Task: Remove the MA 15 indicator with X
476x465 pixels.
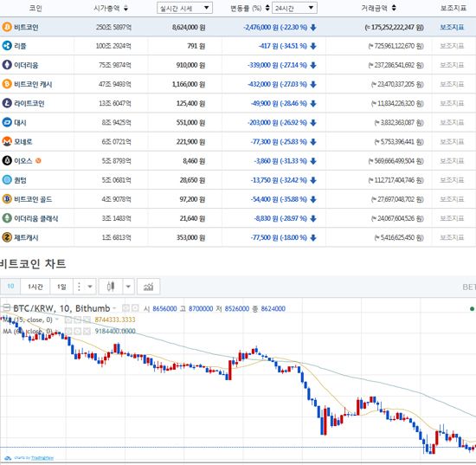Action: tap(87, 320)
